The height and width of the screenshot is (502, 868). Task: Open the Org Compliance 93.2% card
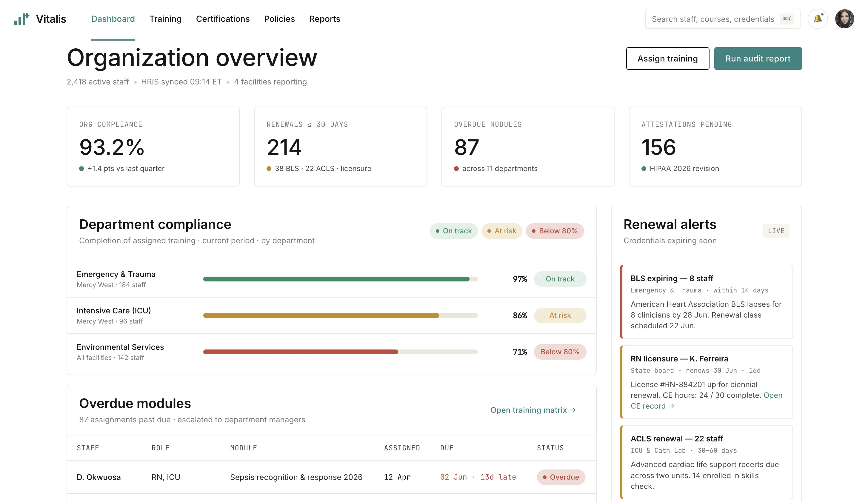point(153,147)
